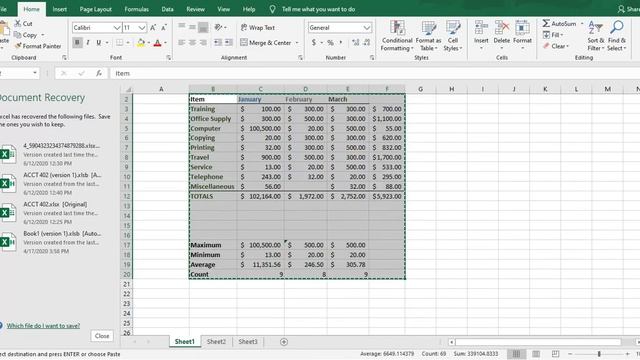640x360 pixels.
Task: Increase font size with the large A icon
Action: 153,28
